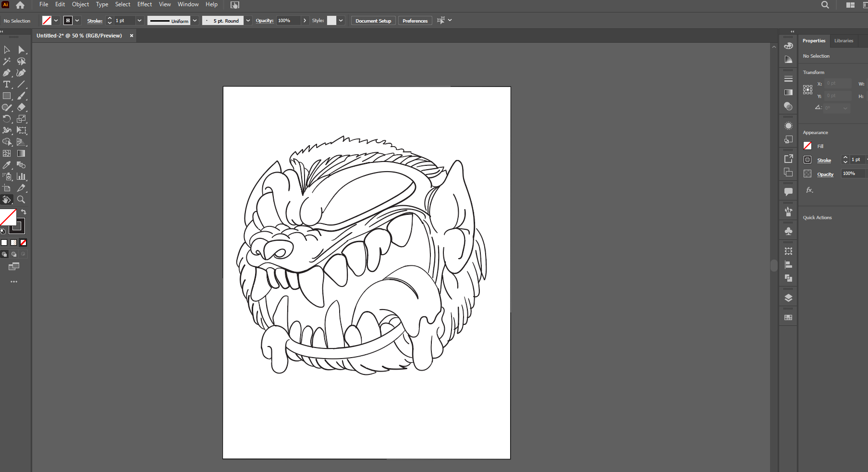Select the Eyedropper tool
Viewport: 868px width, 472px height.
(x=7, y=165)
